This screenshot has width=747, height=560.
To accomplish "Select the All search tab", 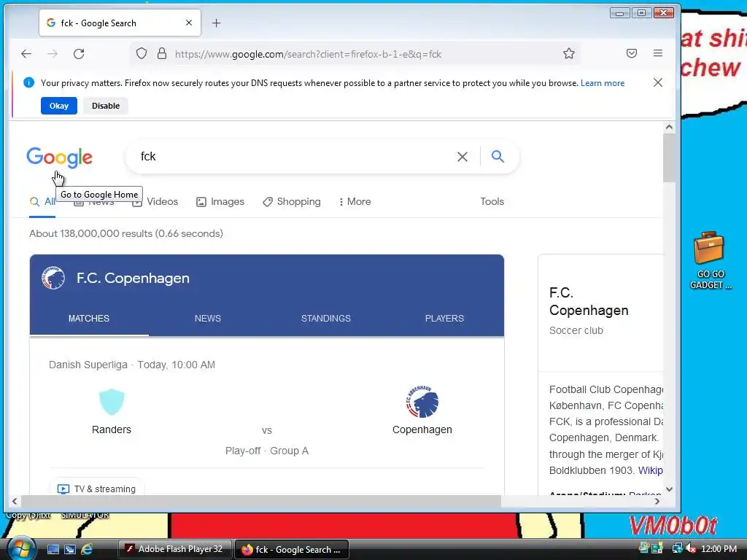I will [x=42, y=202].
